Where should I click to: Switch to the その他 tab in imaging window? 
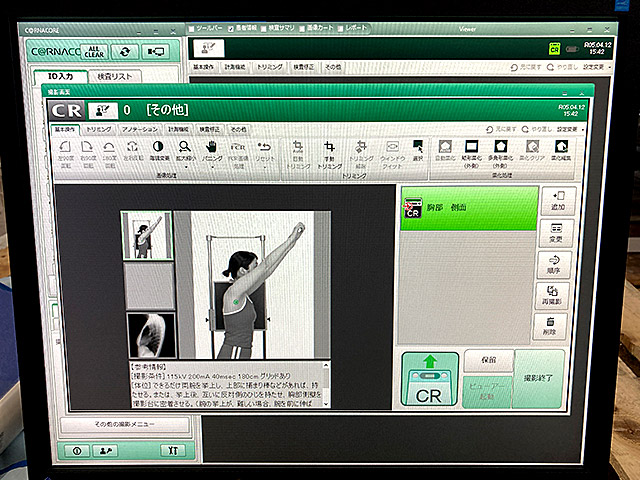pos(238,129)
